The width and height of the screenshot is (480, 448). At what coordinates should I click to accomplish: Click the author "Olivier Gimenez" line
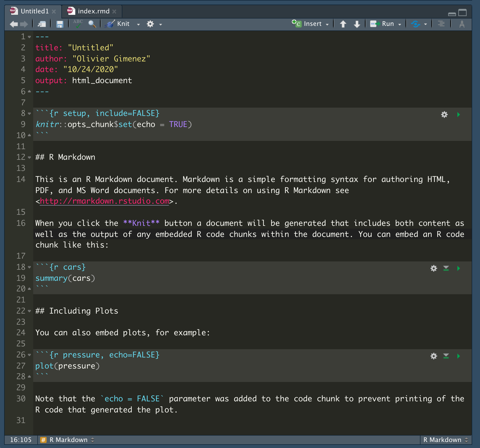(93, 59)
